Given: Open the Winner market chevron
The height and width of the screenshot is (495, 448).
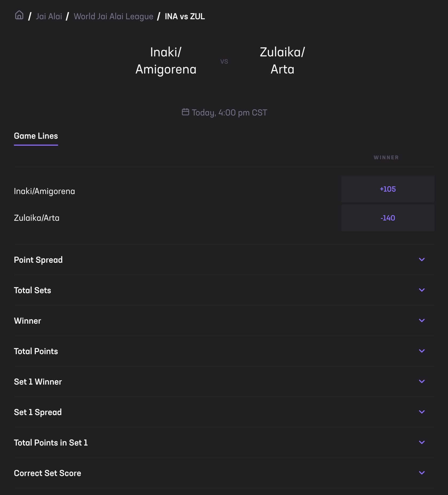Looking at the screenshot, I should tap(422, 320).
